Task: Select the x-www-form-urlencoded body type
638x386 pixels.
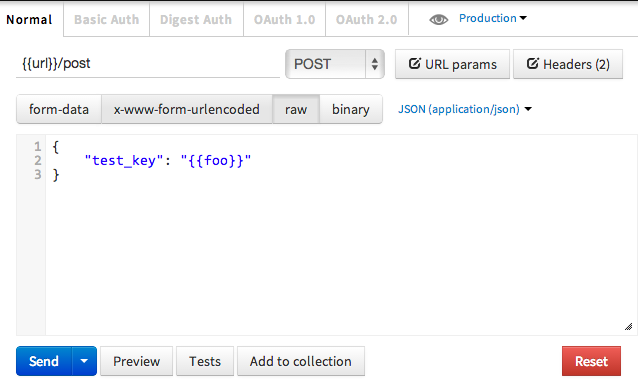Action: 187,109
